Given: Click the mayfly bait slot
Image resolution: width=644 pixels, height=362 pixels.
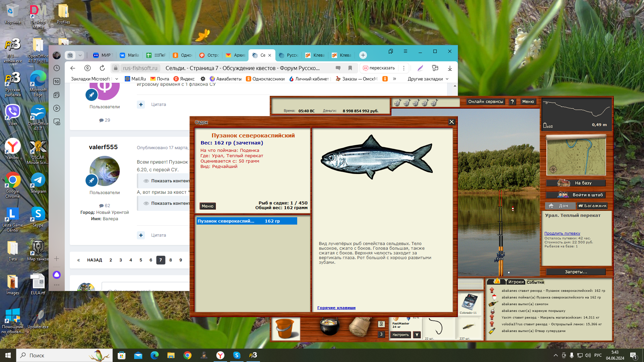Looking at the screenshot, I should point(468,327).
